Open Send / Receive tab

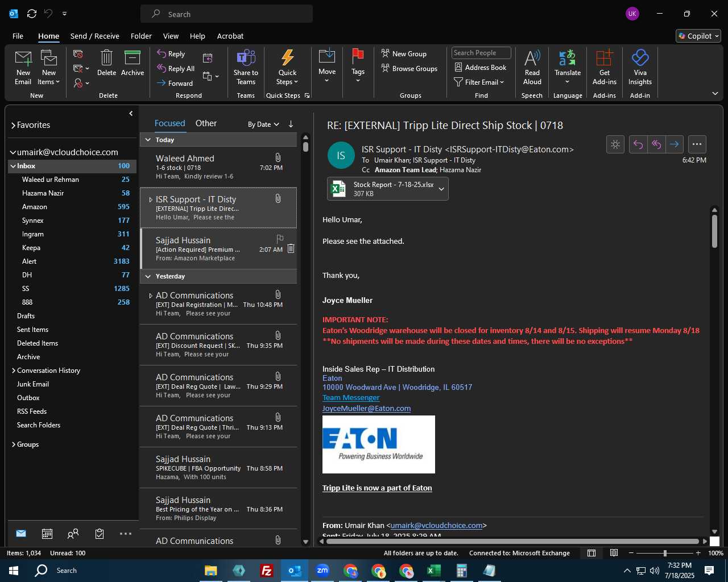[x=95, y=36]
